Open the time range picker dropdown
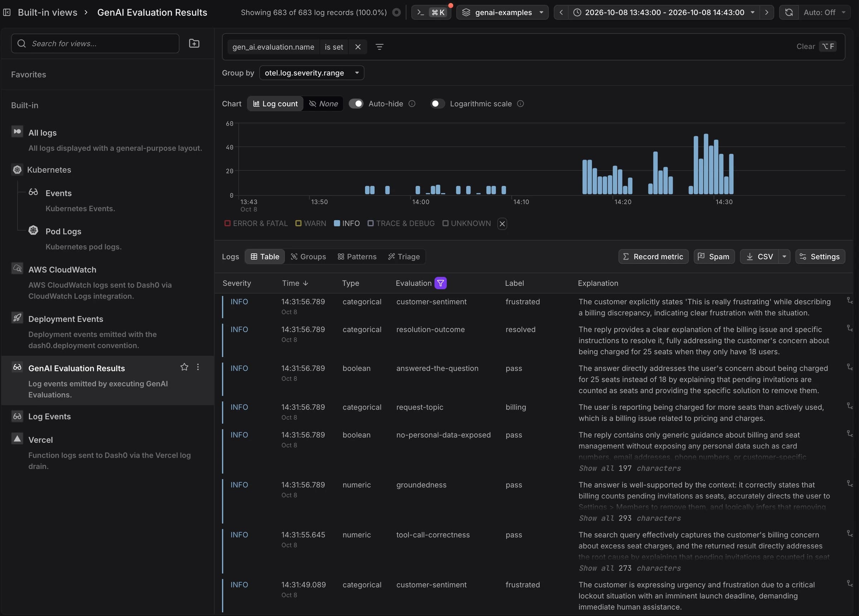 point(664,12)
